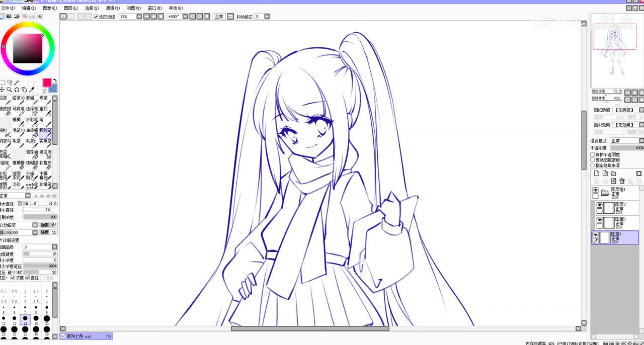Open the 编辑 menu

tap(29, 8)
